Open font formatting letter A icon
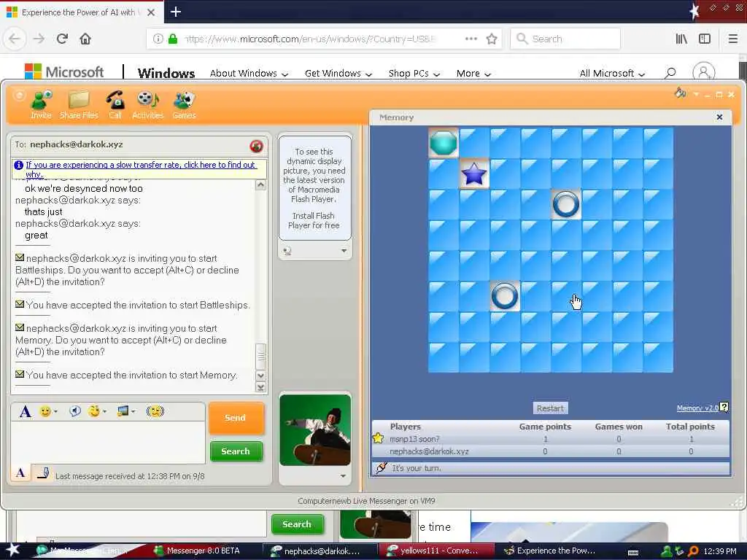The image size is (747, 560). click(x=26, y=411)
